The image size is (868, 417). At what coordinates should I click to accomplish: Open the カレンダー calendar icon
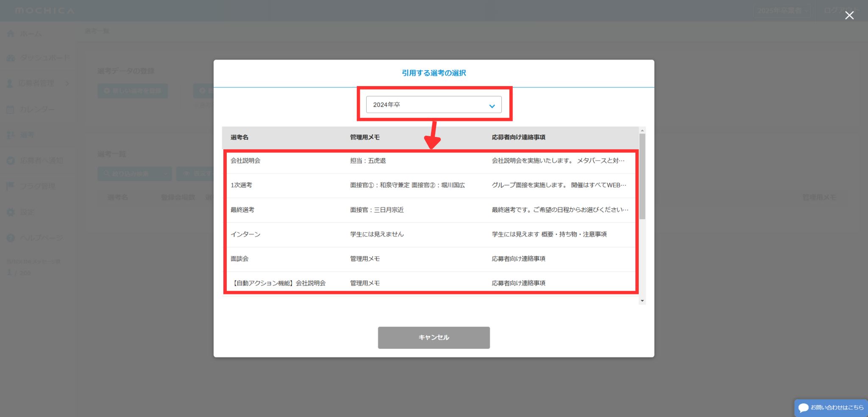tap(11, 109)
